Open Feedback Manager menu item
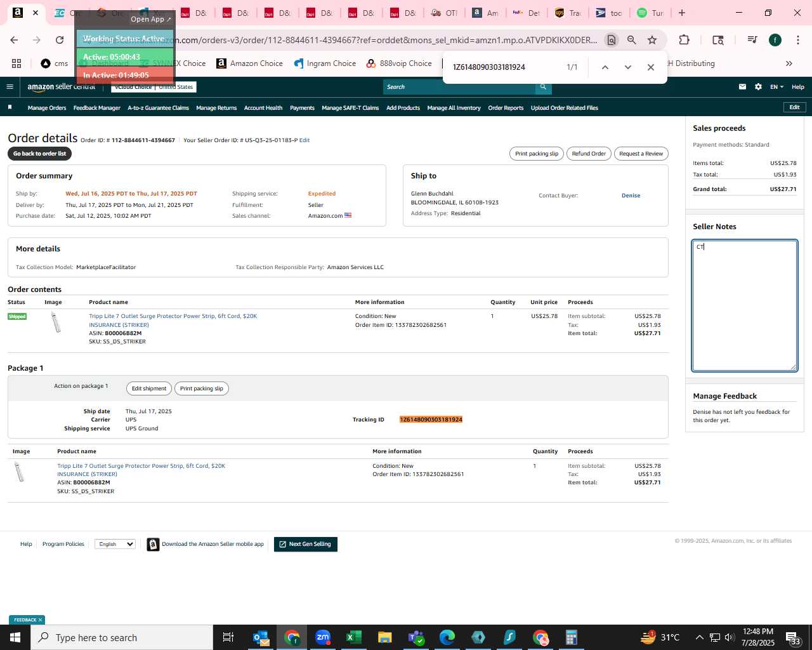Viewport: 812px width, 650px height. 97,108
